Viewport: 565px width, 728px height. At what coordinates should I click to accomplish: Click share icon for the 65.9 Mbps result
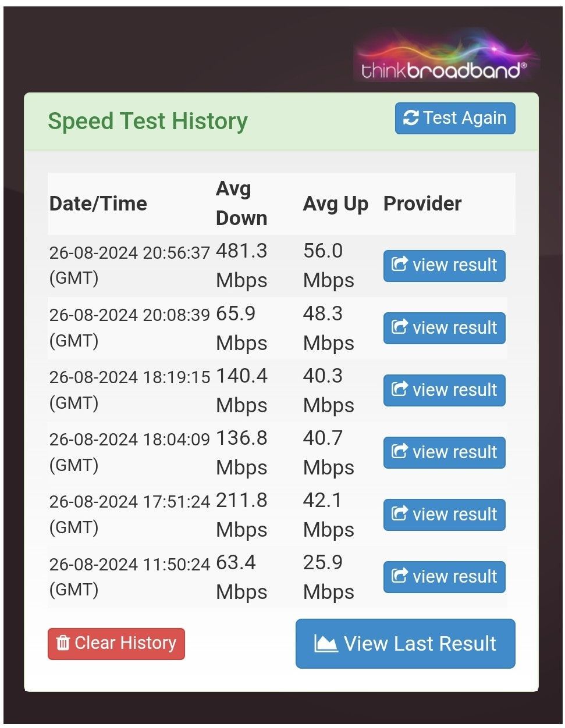[x=399, y=327]
